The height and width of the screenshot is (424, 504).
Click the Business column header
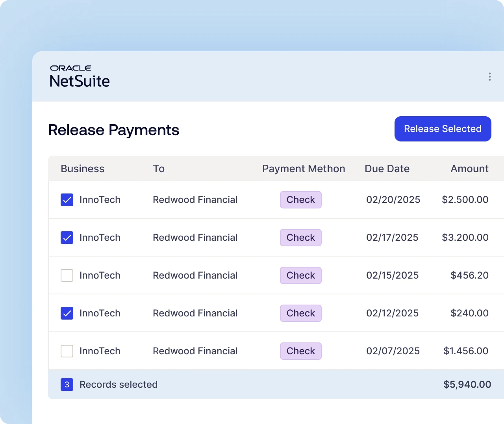(82, 169)
